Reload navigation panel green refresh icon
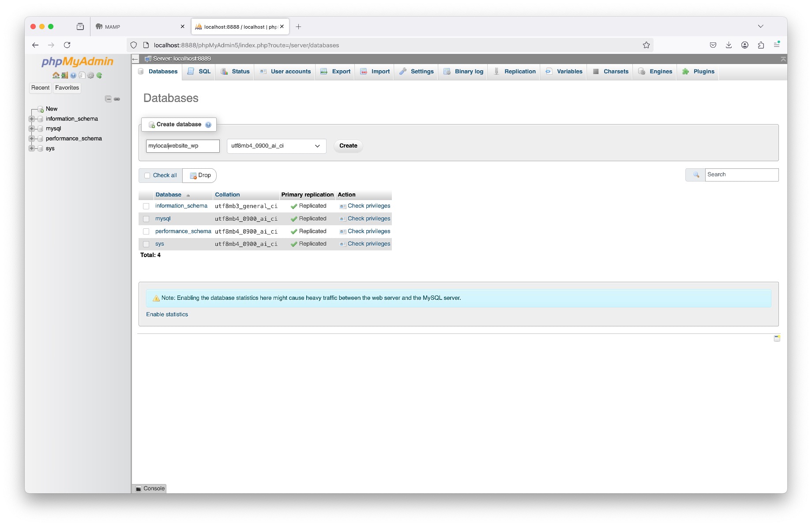 click(99, 76)
